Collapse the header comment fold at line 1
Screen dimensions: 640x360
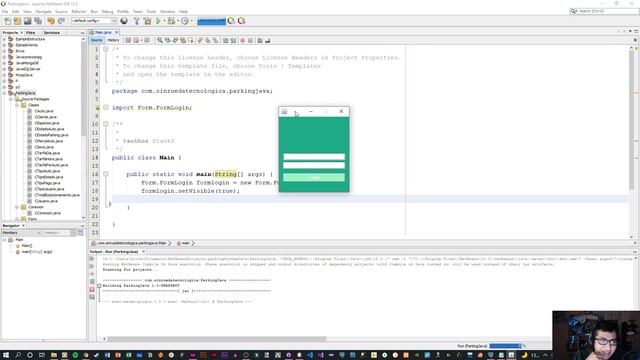click(x=106, y=49)
